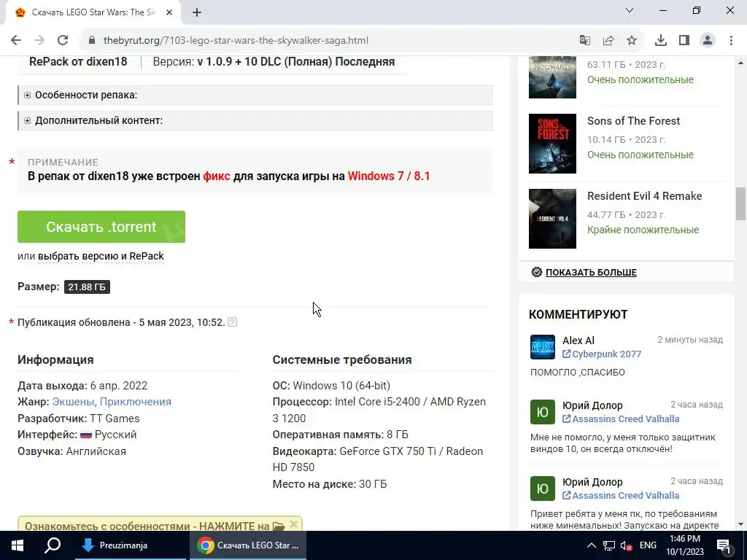Go back using browser back arrow
This screenshot has width=747, height=560.
pos(16,41)
